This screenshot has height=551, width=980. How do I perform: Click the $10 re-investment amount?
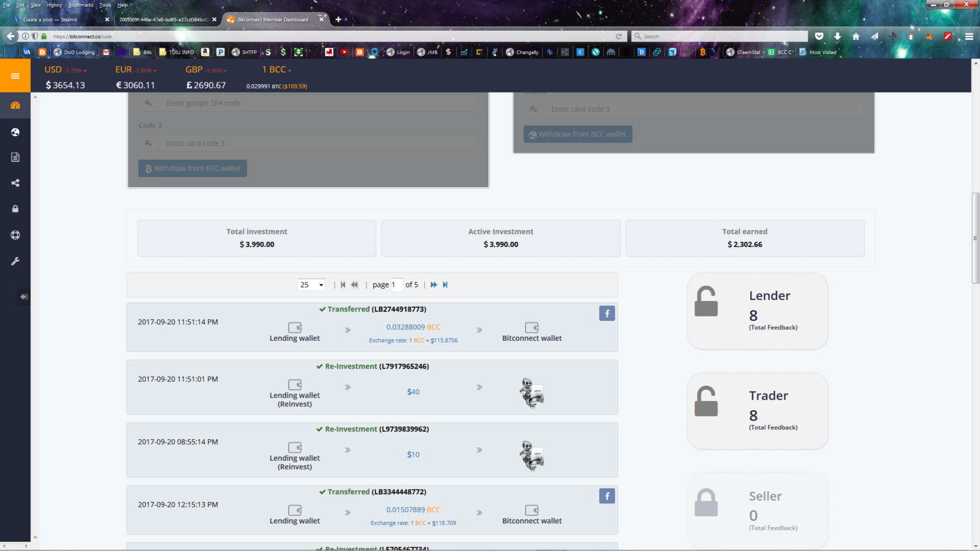[x=413, y=454]
